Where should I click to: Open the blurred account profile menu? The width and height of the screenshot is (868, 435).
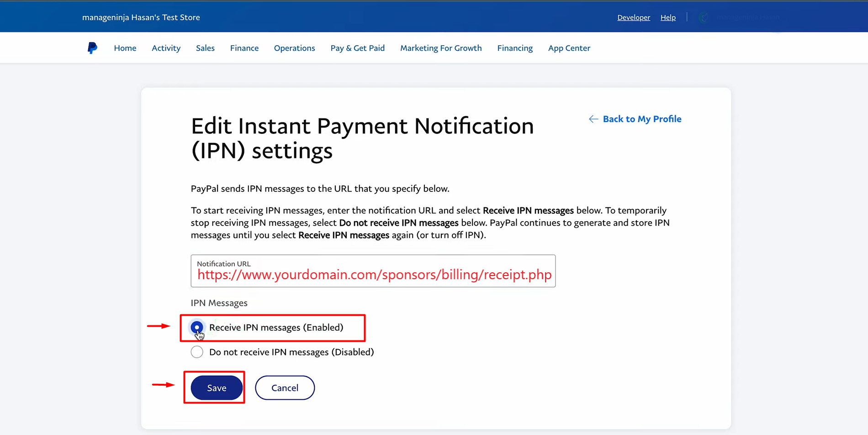740,17
